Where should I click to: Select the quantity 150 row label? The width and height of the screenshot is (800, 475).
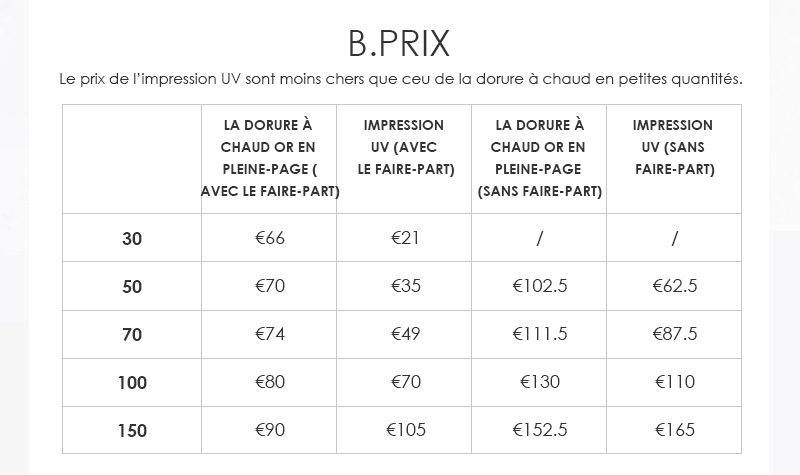[132, 431]
